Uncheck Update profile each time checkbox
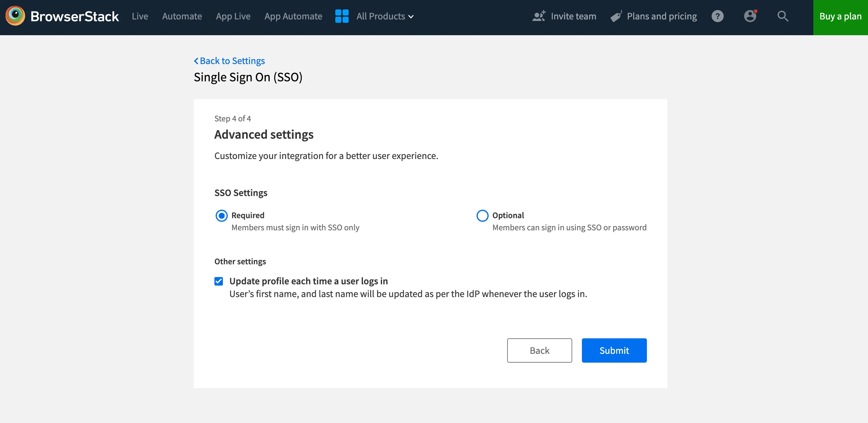The image size is (868, 423). tap(219, 281)
